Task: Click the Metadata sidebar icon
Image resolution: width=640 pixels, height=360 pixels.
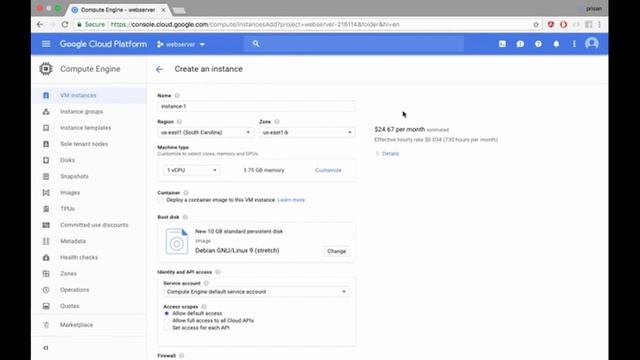Action: pyautogui.click(x=46, y=241)
